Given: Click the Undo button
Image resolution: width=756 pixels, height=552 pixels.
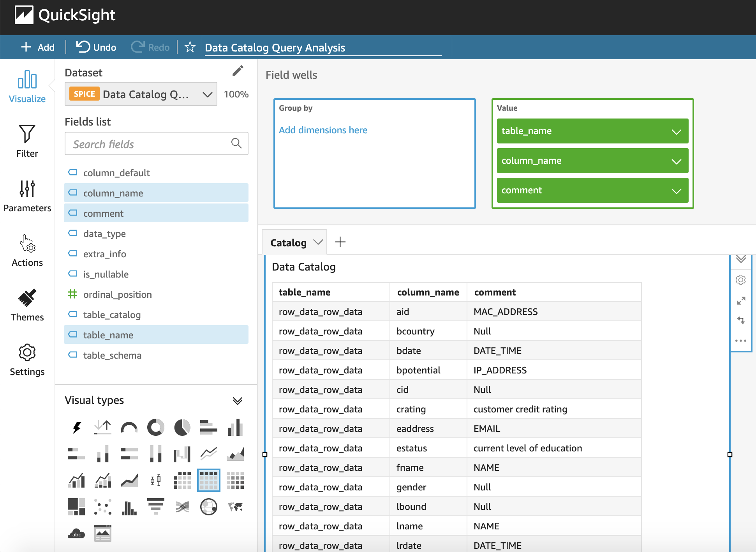Looking at the screenshot, I should tap(96, 47).
